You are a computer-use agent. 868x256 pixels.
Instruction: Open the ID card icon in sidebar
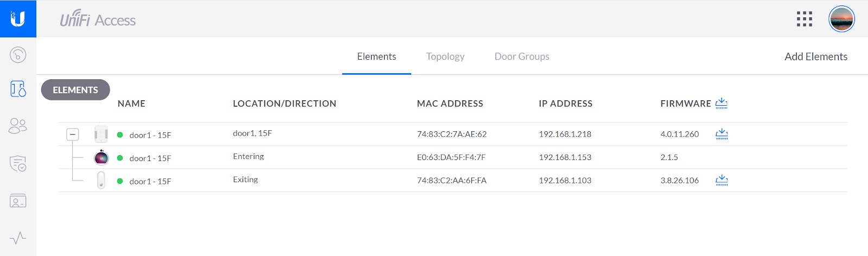point(18,201)
